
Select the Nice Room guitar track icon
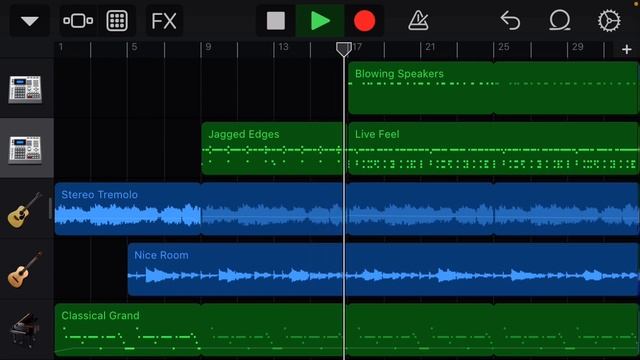pos(24,269)
